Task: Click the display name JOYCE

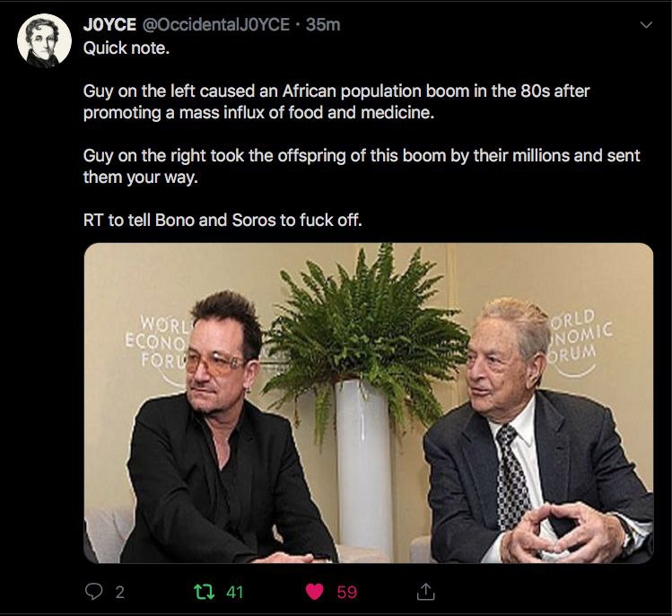Action: pos(109,25)
